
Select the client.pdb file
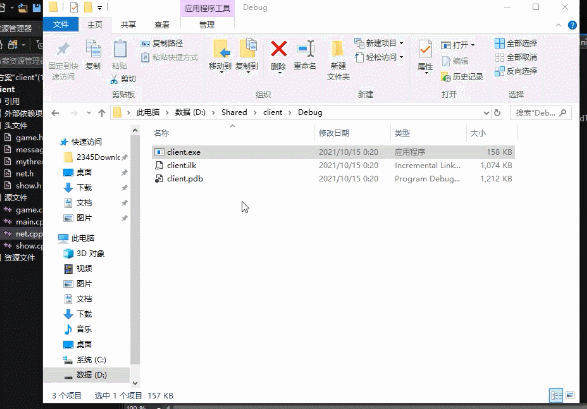pos(333,179)
